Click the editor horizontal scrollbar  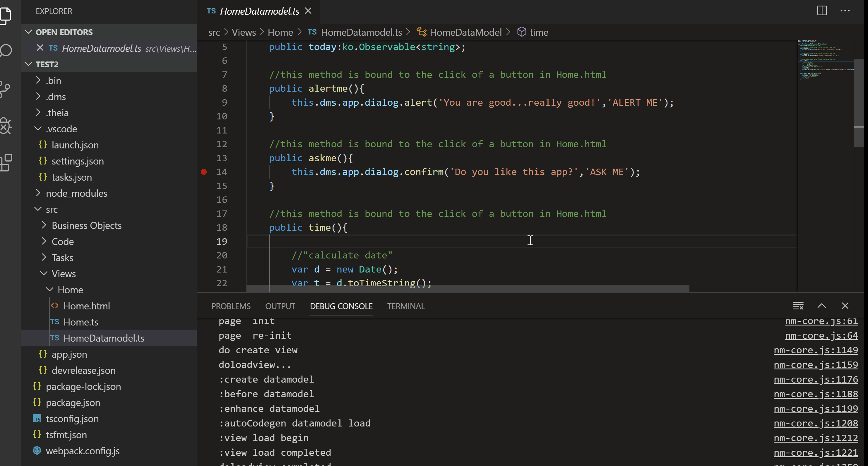[x=468, y=289]
